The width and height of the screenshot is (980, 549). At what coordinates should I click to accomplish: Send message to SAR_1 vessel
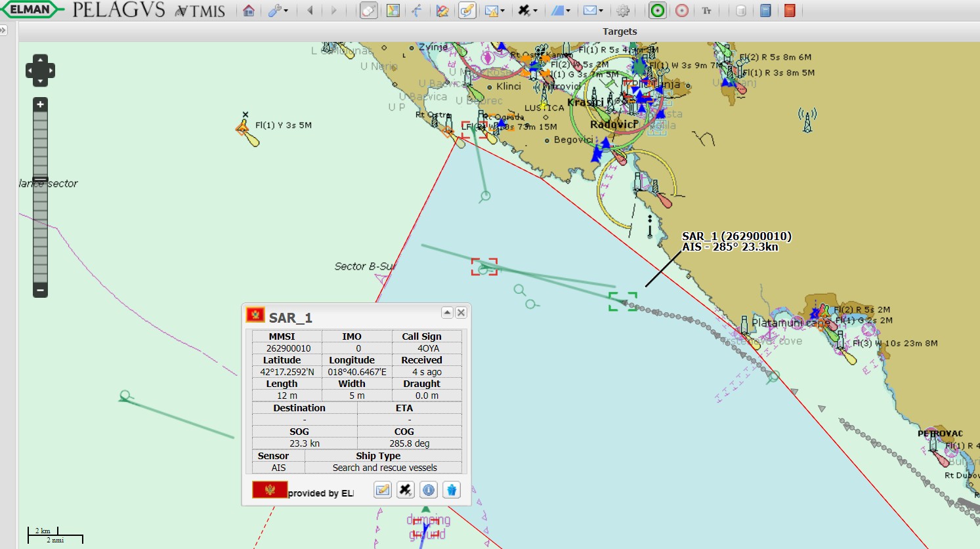click(x=383, y=490)
